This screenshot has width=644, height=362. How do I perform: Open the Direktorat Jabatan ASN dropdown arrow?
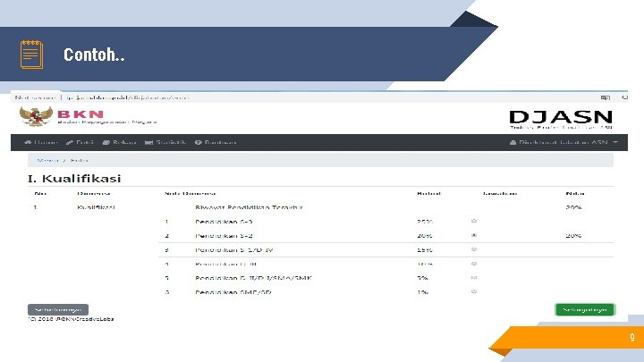click(615, 142)
